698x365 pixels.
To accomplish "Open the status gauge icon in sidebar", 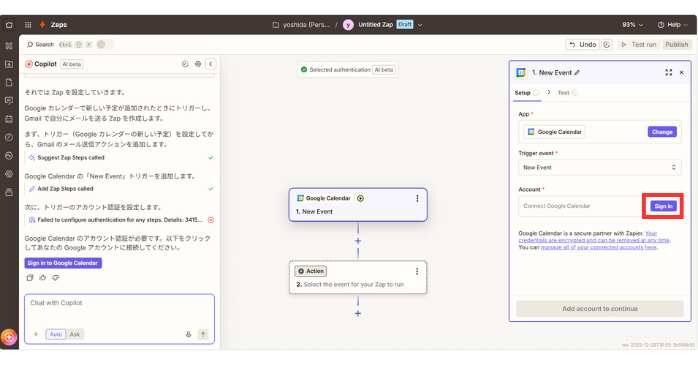I will click(x=9, y=155).
